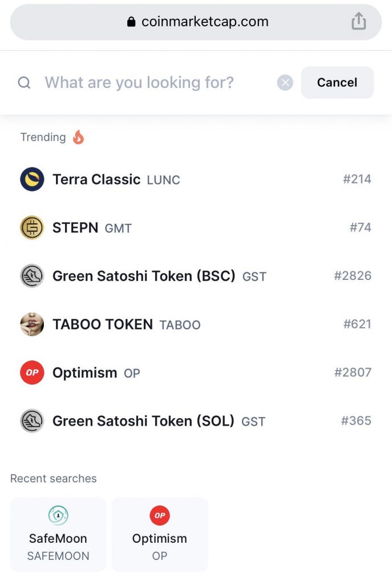Image resolution: width=392 pixels, height=585 pixels.
Task: Select the Optimism card under recent searches
Action: click(160, 534)
